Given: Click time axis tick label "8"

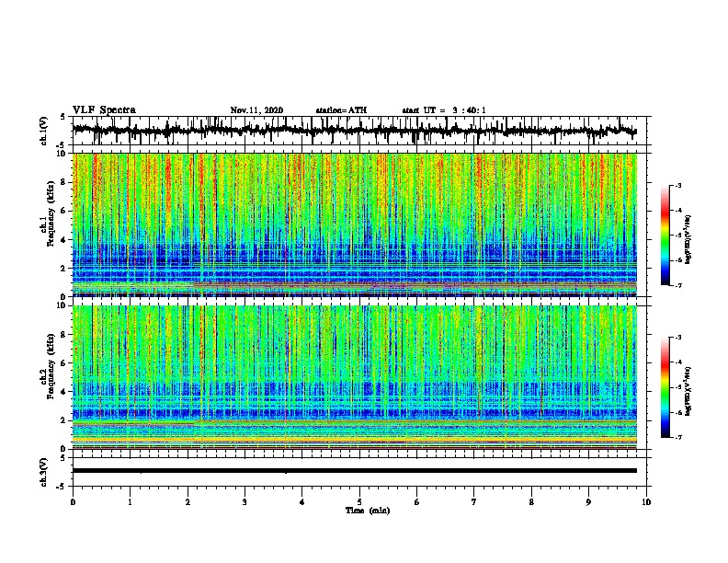Looking at the screenshot, I should (531, 502).
